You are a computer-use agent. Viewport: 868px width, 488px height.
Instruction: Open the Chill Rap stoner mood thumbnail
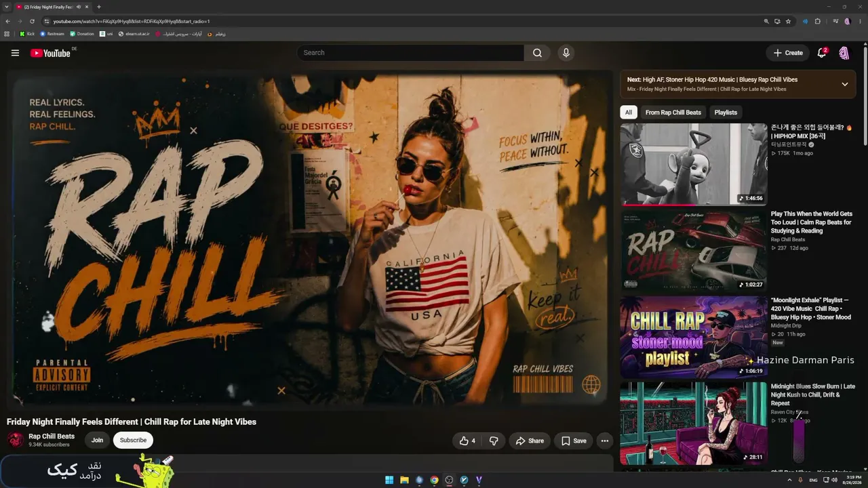694,337
